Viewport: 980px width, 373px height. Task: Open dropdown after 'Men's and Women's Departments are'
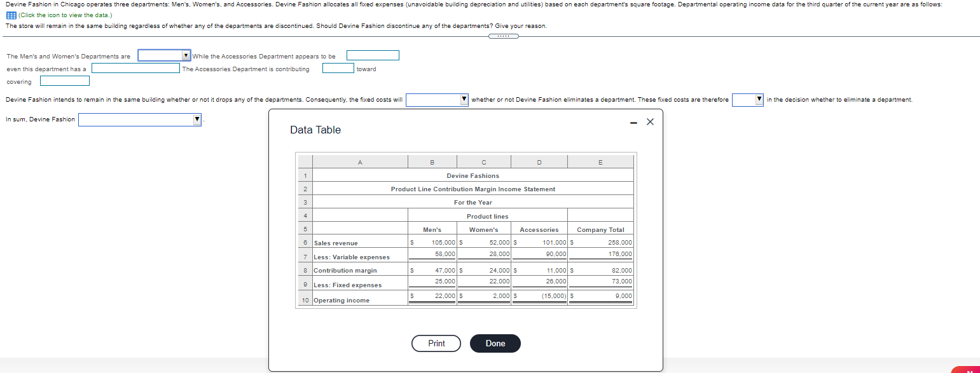click(165, 55)
